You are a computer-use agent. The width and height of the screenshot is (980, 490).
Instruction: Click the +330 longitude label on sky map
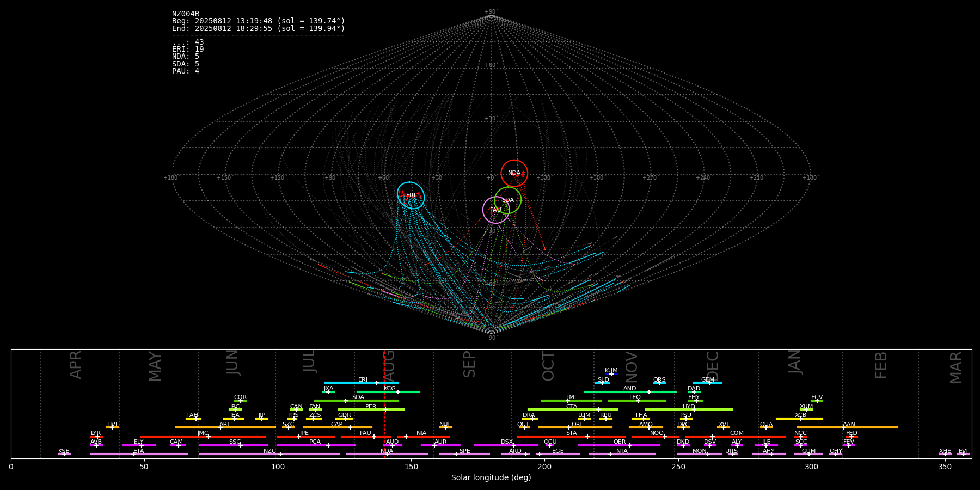tap(543, 178)
